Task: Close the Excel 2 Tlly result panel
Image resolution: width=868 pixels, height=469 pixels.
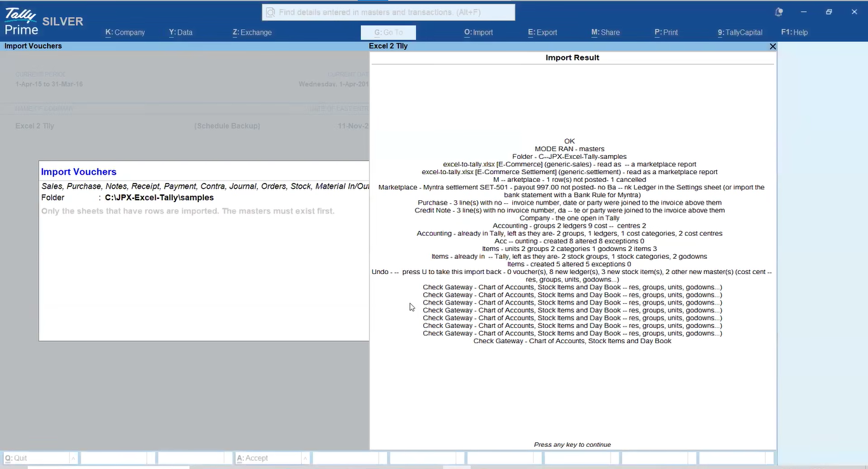Action: pos(773,46)
